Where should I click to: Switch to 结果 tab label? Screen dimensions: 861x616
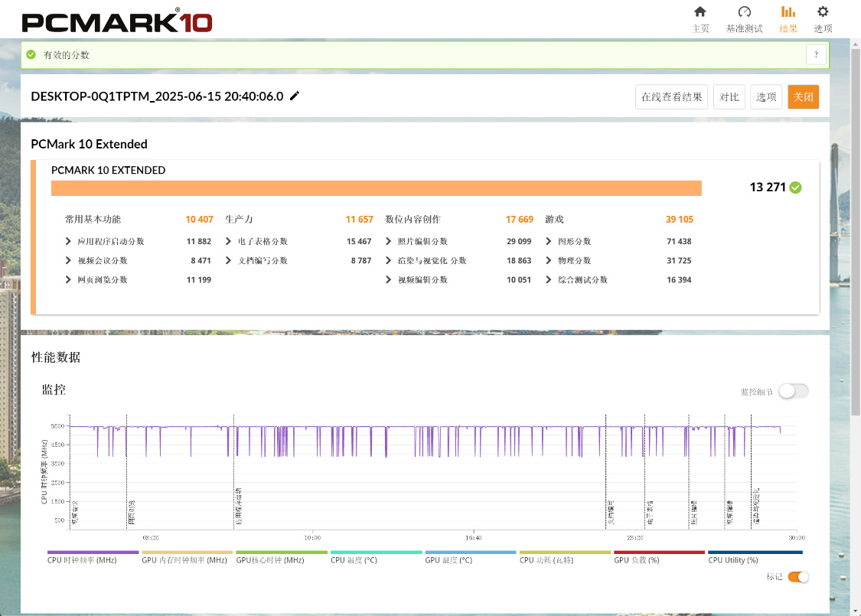pyautogui.click(x=788, y=28)
